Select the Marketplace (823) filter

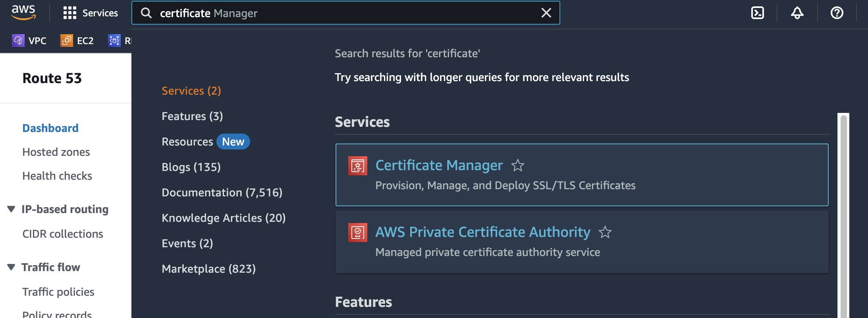click(208, 269)
